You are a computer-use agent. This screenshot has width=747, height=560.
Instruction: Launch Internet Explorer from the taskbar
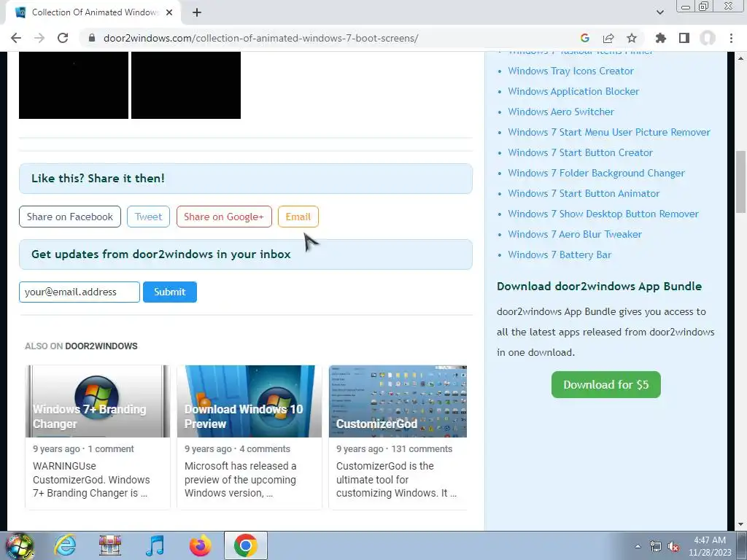coord(65,545)
